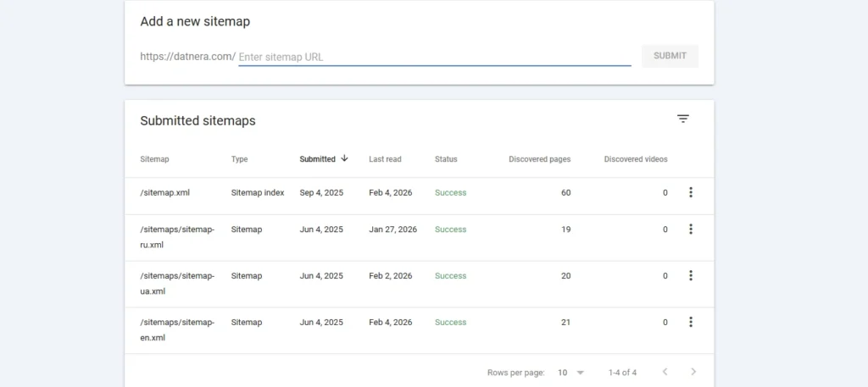868x387 pixels.
Task: Click the Last read column header
Action: pyautogui.click(x=385, y=159)
